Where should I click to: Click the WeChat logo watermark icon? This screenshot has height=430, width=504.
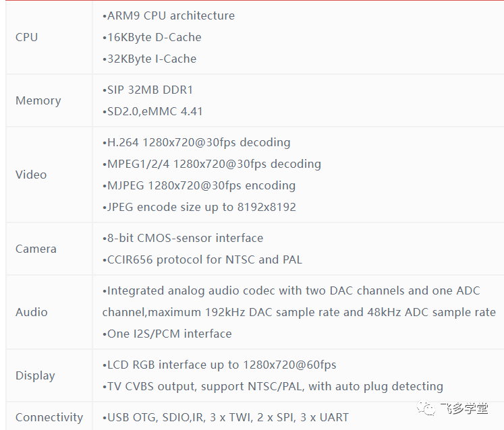point(426,407)
